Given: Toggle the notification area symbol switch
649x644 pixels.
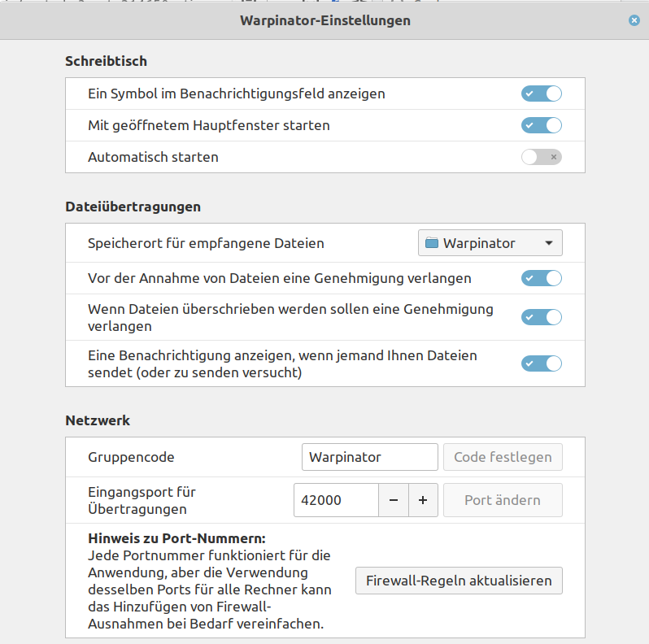Looking at the screenshot, I should tap(542, 94).
